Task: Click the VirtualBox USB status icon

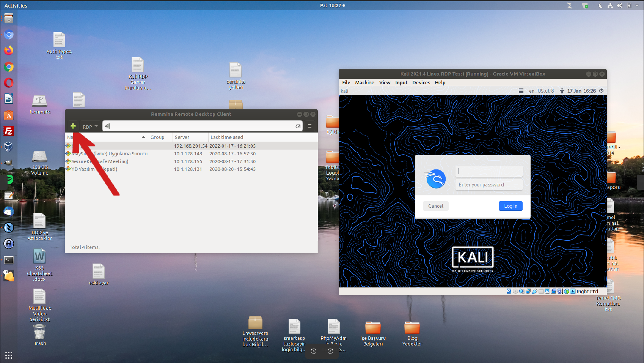Action: point(534,291)
